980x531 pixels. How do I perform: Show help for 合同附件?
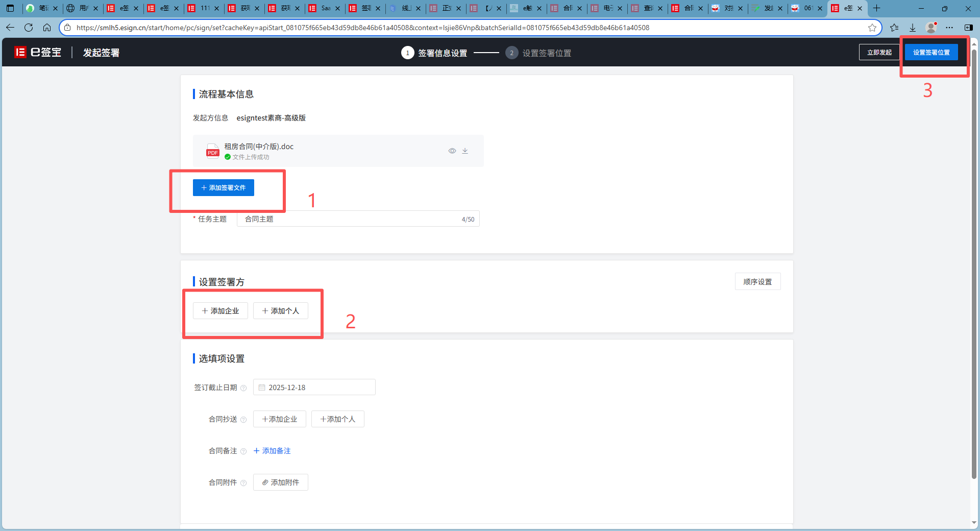pyautogui.click(x=243, y=483)
